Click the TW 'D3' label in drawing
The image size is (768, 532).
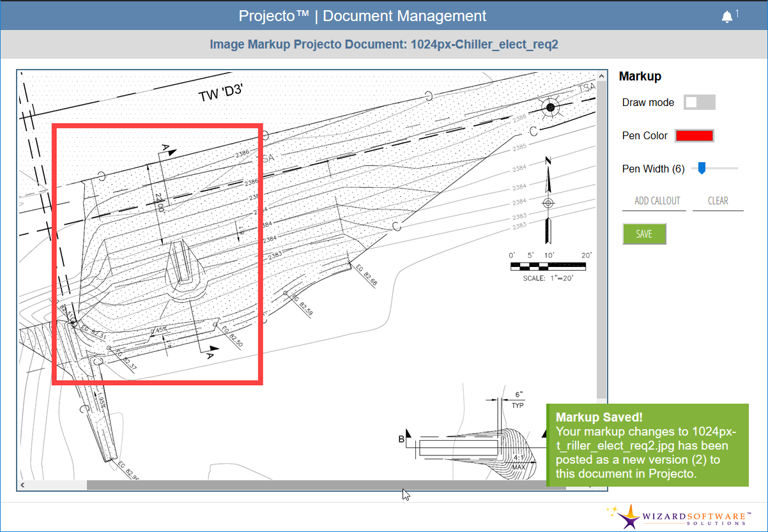[x=221, y=93]
